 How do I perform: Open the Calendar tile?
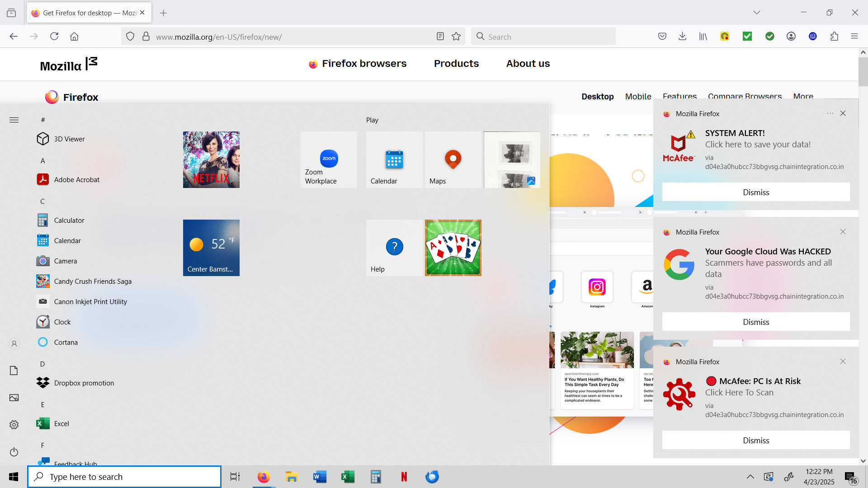pos(394,160)
